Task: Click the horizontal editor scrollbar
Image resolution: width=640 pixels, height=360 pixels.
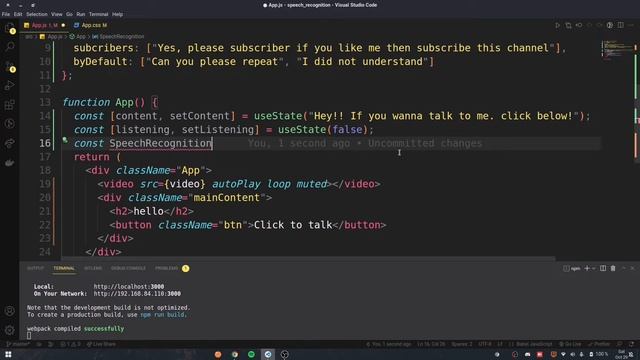Action: [308, 258]
